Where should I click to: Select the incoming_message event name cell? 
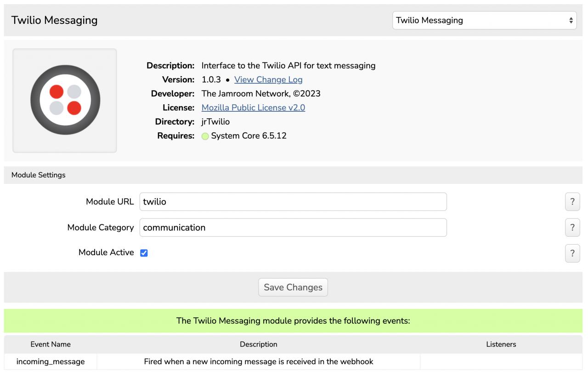pos(51,361)
